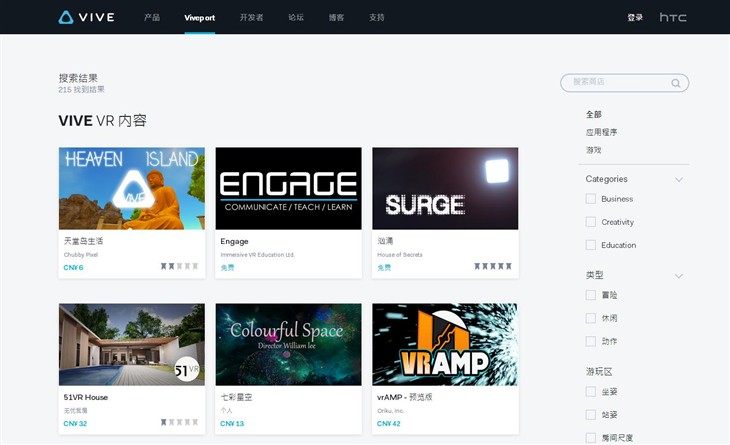730x445 pixels.
Task: Click the search magnifier icon
Action: point(676,83)
